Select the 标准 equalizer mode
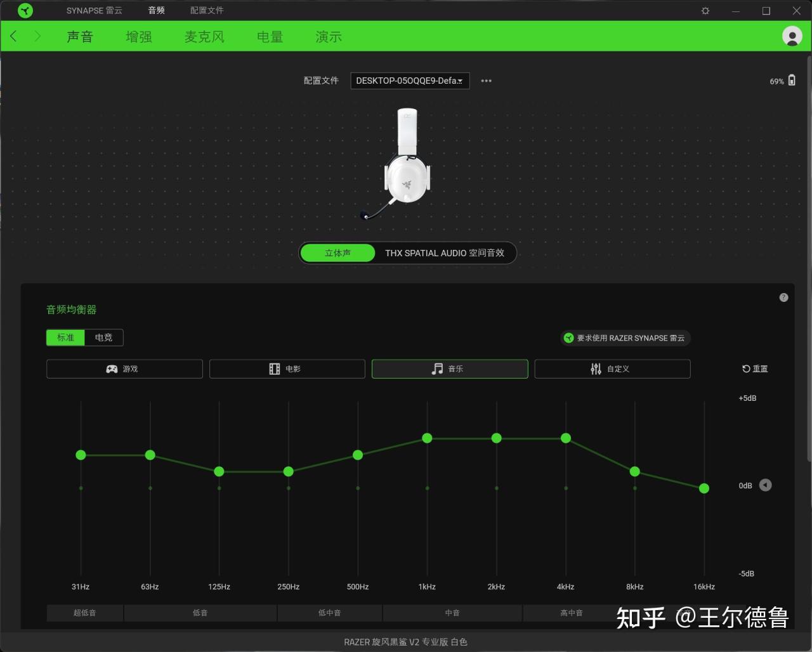The height and width of the screenshot is (652, 812). (x=66, y=337)
